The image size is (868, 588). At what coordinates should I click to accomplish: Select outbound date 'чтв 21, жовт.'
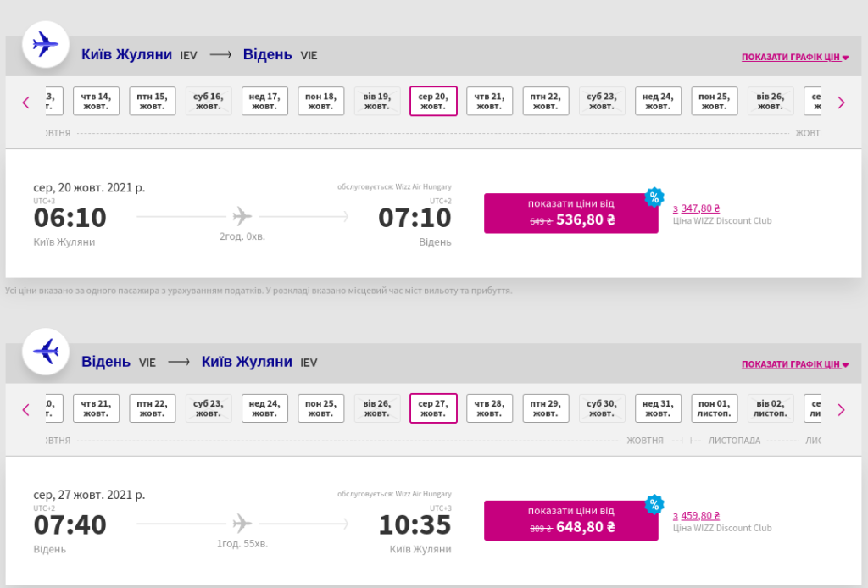point(489,101)
